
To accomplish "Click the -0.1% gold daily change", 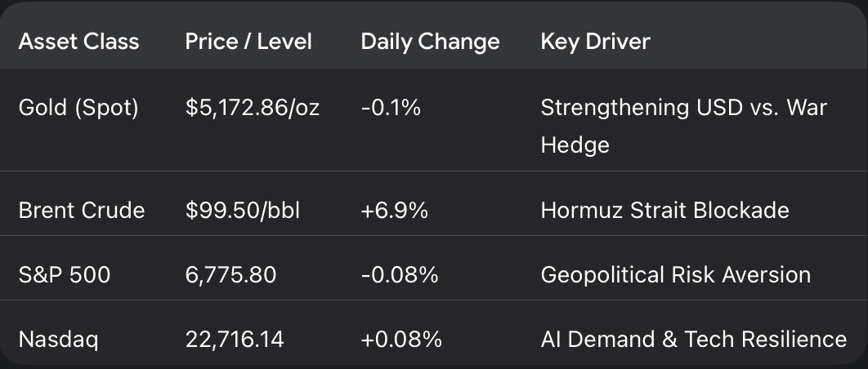I will click(x=391, y=108).
